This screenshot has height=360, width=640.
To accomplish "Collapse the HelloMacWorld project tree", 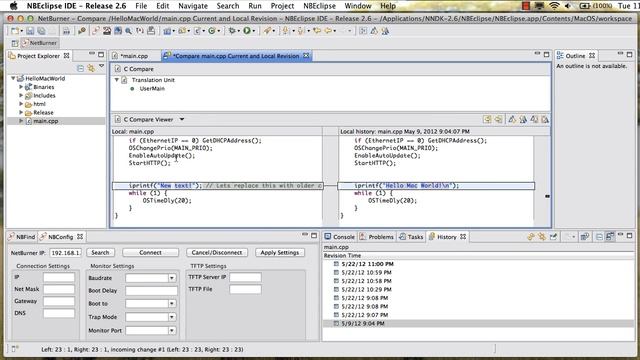I will tap(13, 78).
